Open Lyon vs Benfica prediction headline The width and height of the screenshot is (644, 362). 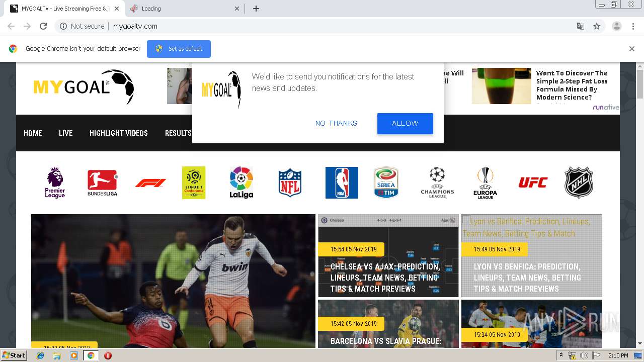point(527,278)
